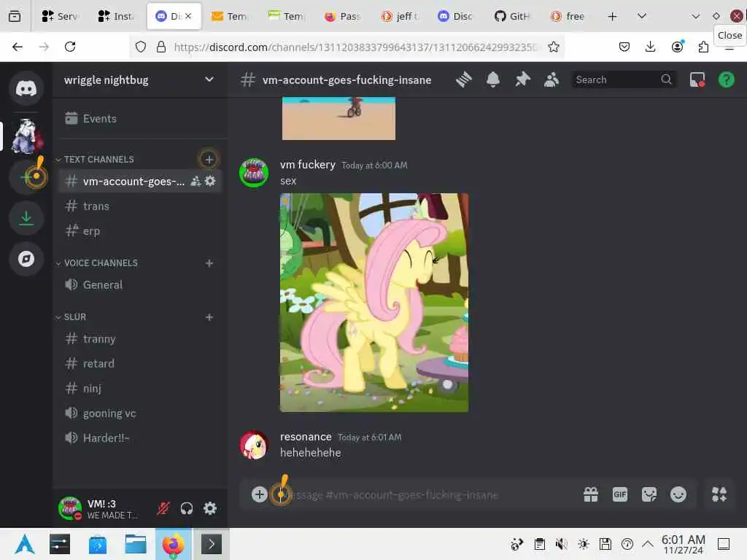The width and height of the screenshot is (747, 560).
Task: Click the message attachment plus button
Action: (259, 495)
